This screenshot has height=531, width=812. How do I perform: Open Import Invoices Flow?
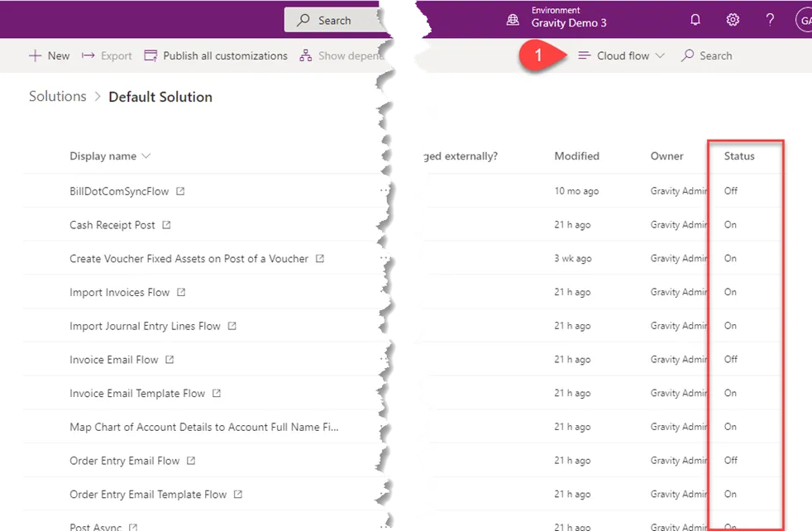120,292
